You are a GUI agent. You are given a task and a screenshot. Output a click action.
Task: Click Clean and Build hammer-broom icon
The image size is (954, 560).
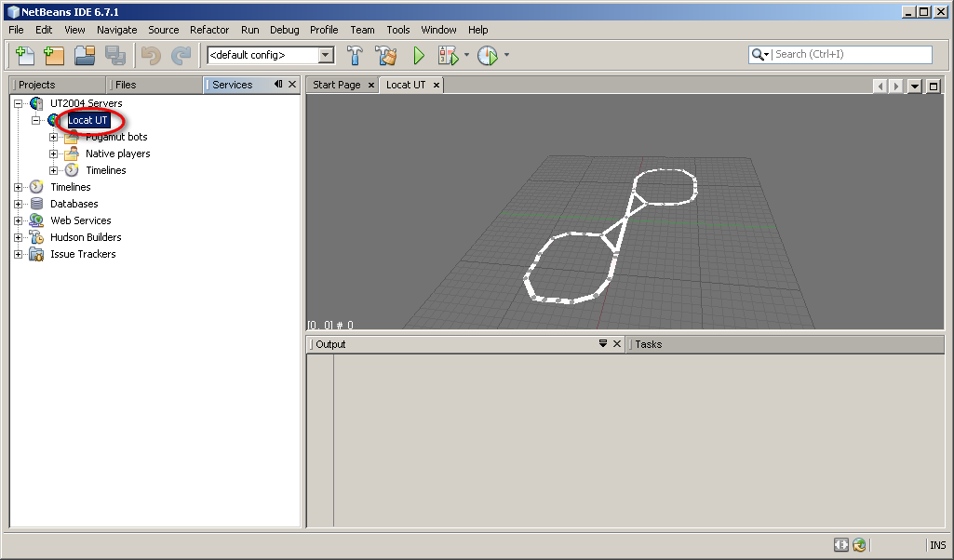(x=385, y=55)
